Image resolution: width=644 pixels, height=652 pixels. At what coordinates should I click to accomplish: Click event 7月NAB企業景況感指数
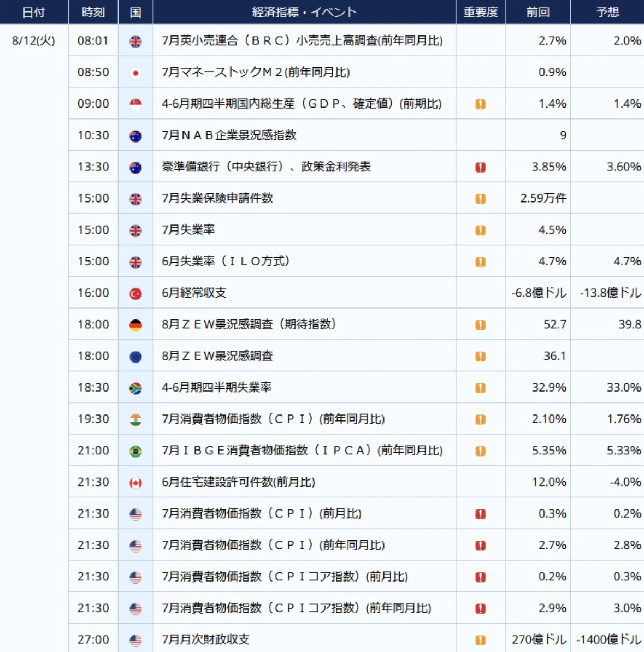click(x=229, y=135)
